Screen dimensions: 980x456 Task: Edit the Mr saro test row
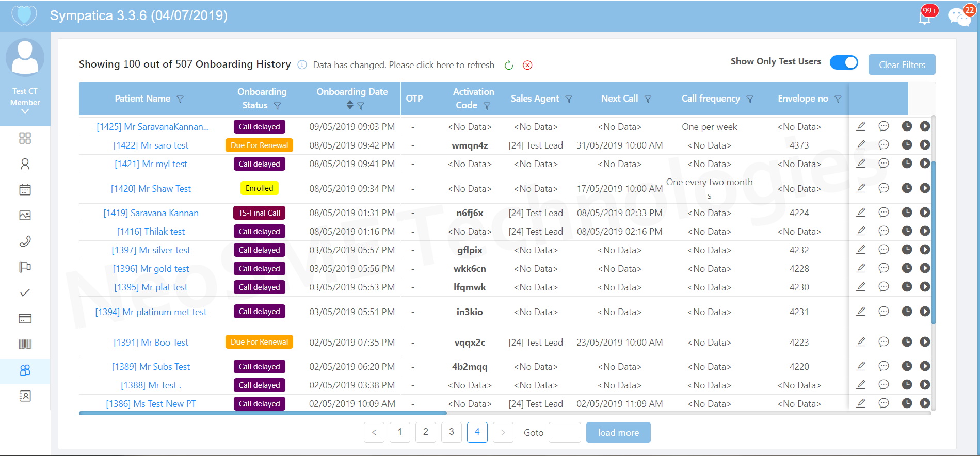pos(861,145)
